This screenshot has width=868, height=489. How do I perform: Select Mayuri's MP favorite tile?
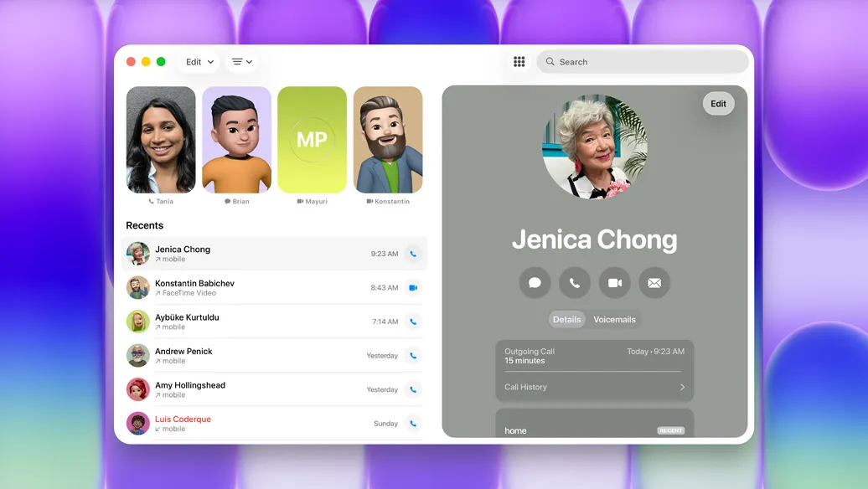pyautogui.click(x=312, y=140)
